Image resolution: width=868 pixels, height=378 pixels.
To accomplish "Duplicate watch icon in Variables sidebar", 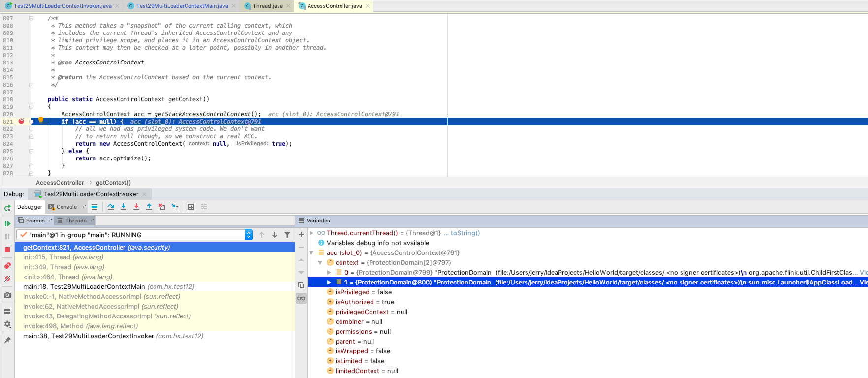I will coord(301,285).
